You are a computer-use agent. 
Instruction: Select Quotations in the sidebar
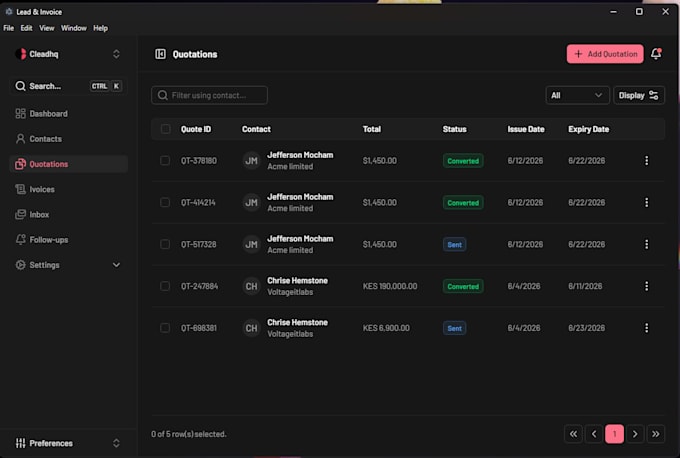point(68,164)
